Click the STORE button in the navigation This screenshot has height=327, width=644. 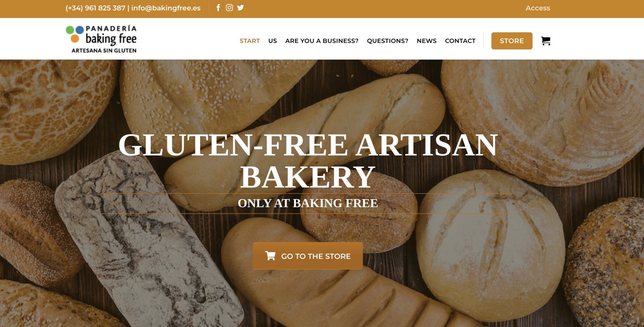(x=512, y=41)
